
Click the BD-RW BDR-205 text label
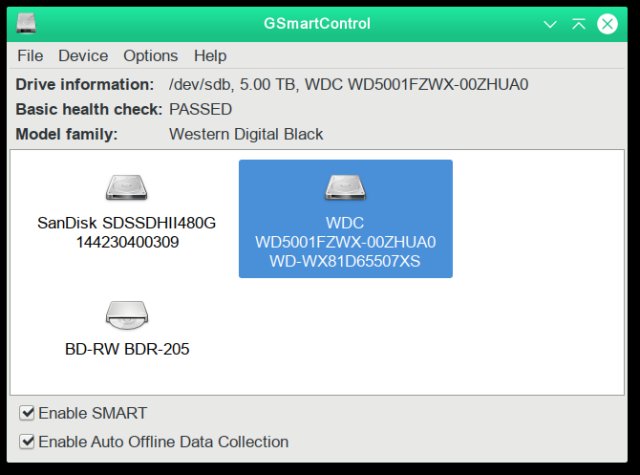(x=127, y=349)
